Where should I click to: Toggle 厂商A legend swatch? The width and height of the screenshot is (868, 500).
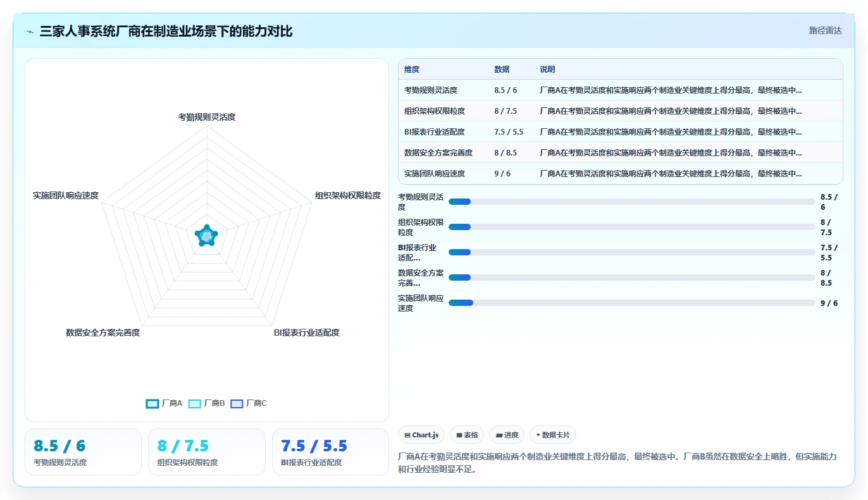[x=152, y=403]
